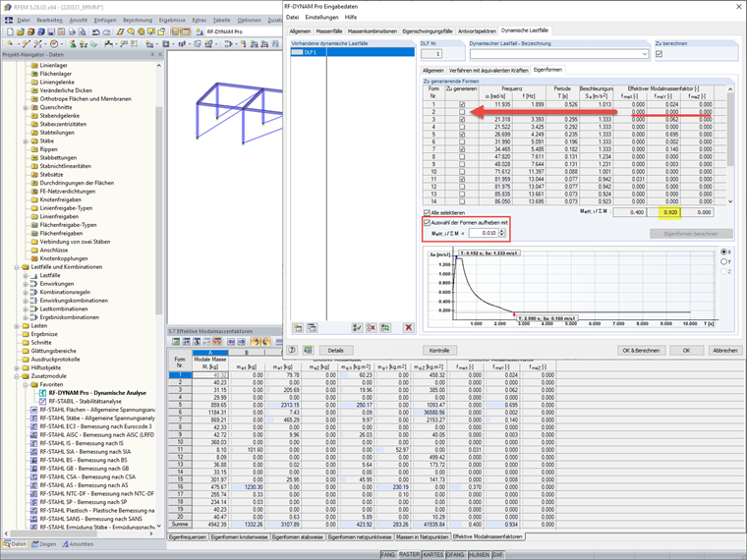The width and height of the screenshot is (747, 560).
Task: Collapse the Zusatzmodule tree node
Action: [x=17, y=376]
